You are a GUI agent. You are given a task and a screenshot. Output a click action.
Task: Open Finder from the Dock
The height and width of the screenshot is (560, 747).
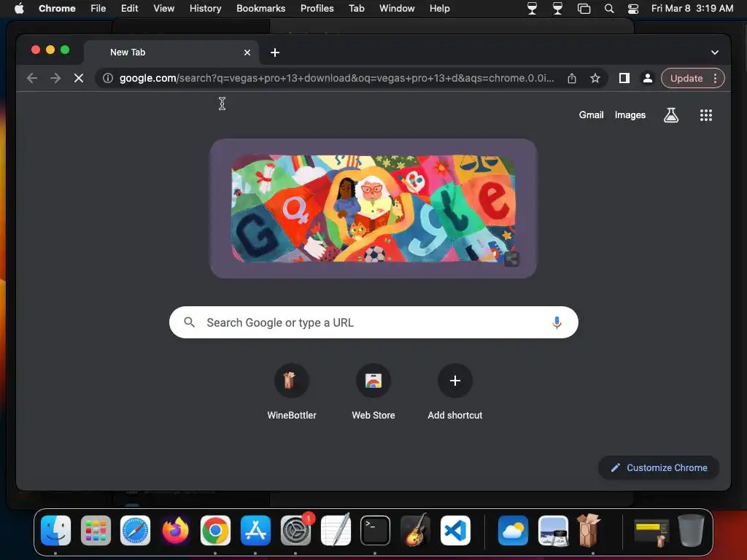pos(55,530)
